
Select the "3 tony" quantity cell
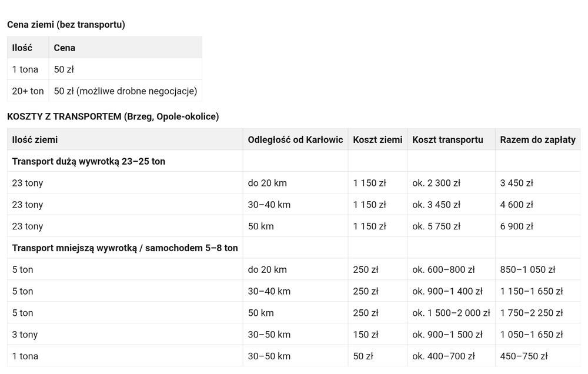[25, 335]
